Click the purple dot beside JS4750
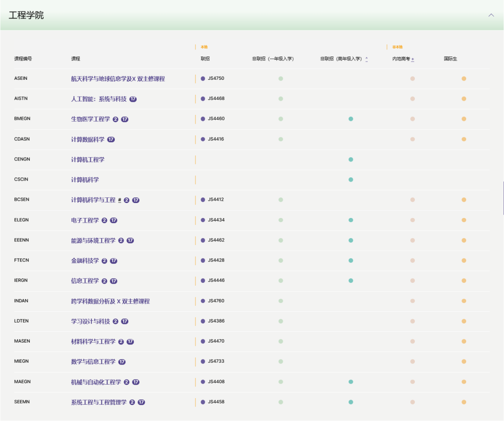The image size is (504, 421). (203, 78)
